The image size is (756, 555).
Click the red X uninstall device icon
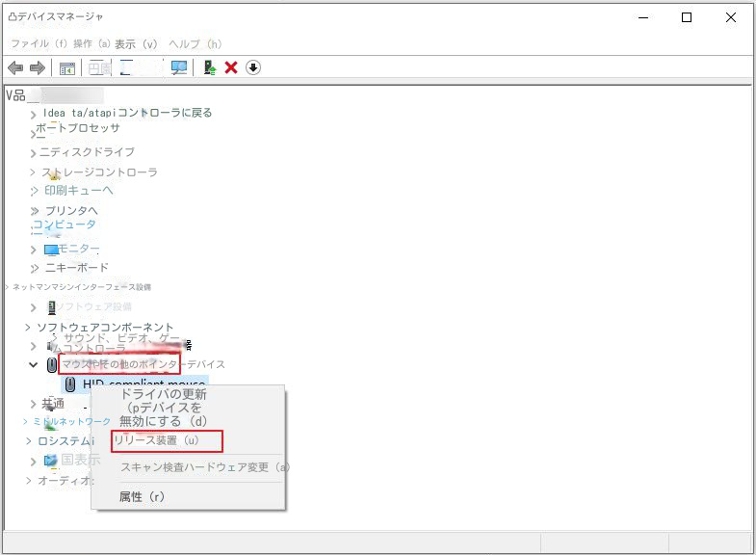[x=231, y=67]
